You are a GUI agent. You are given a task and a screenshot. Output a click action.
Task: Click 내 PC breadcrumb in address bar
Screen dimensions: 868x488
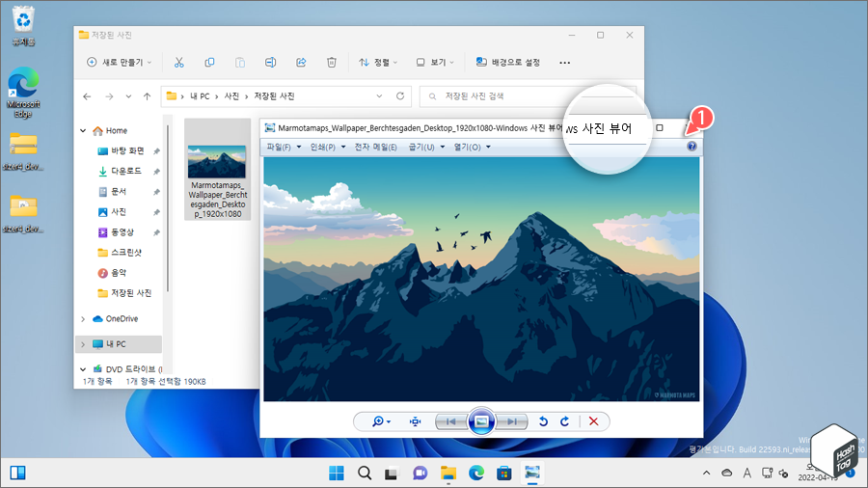click(x=200, y=96)
